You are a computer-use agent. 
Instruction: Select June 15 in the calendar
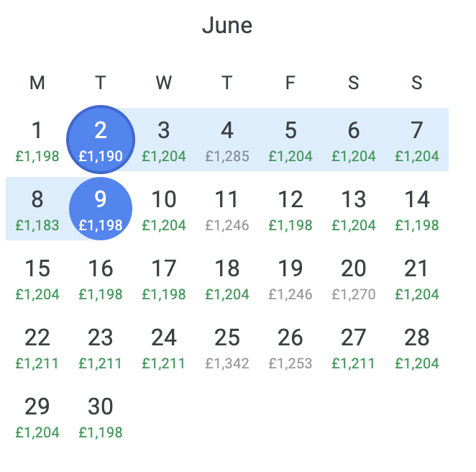[37, 278]
